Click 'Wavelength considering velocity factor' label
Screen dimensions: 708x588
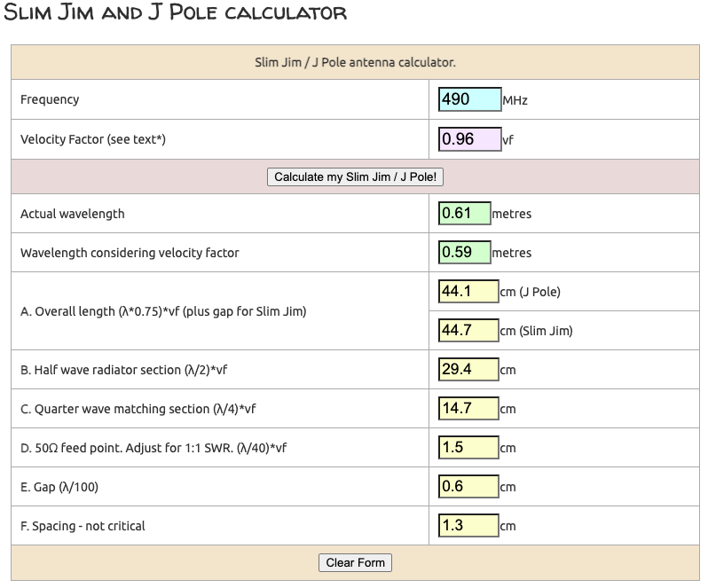[130, 253]
